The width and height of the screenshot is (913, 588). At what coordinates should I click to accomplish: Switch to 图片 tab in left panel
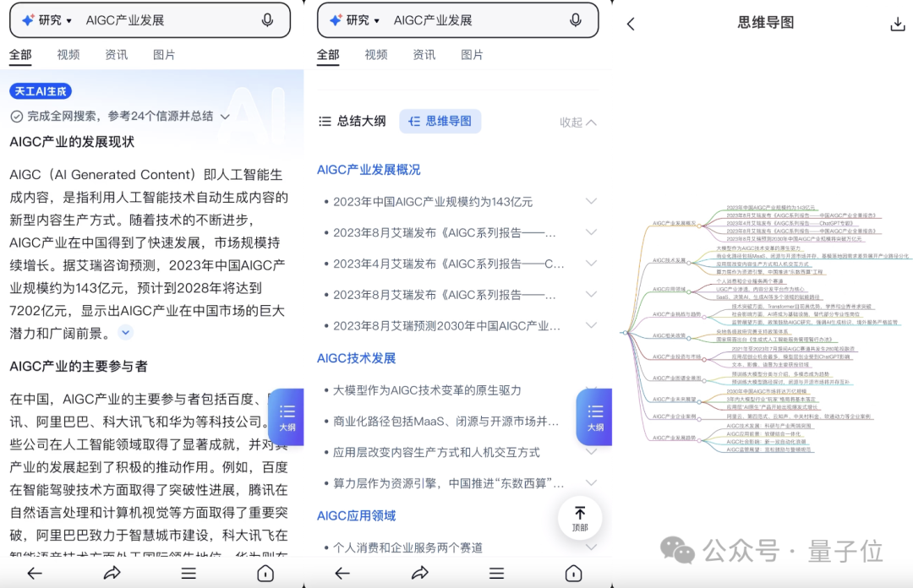point(164,55)
